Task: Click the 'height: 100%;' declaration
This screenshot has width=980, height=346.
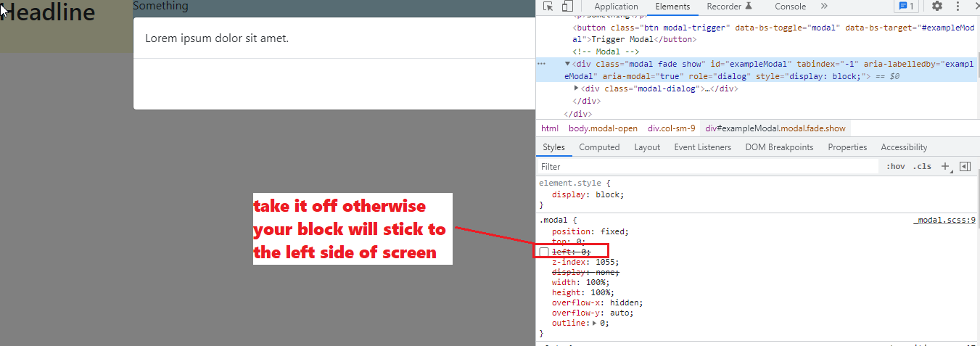Action: [x=583, y=292]
